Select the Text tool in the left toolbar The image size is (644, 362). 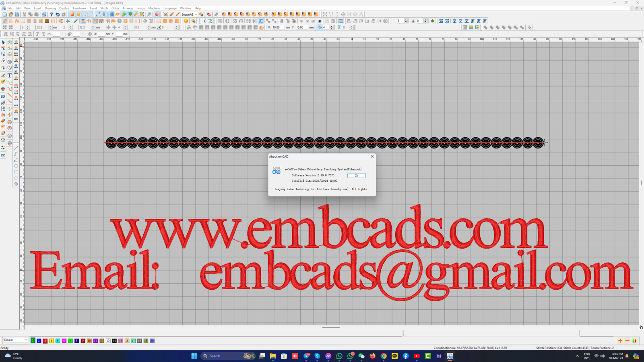pyautogui.click(x=10, y=75)
